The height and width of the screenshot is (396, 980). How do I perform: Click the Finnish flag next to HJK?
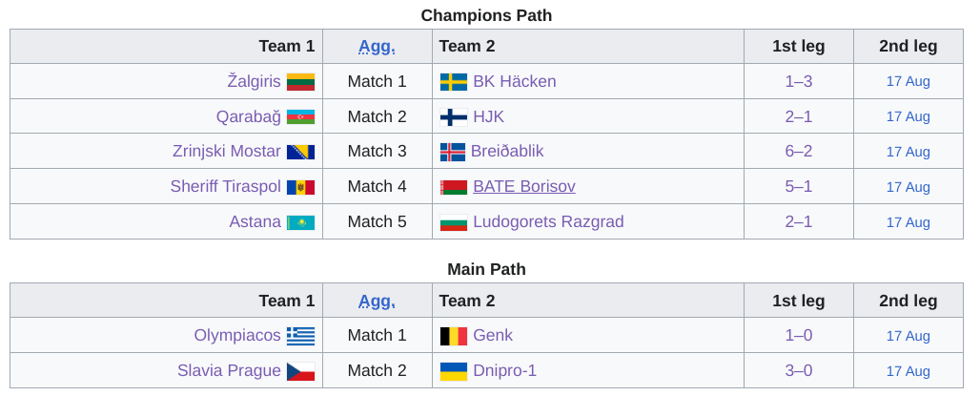tap(454, 117)
